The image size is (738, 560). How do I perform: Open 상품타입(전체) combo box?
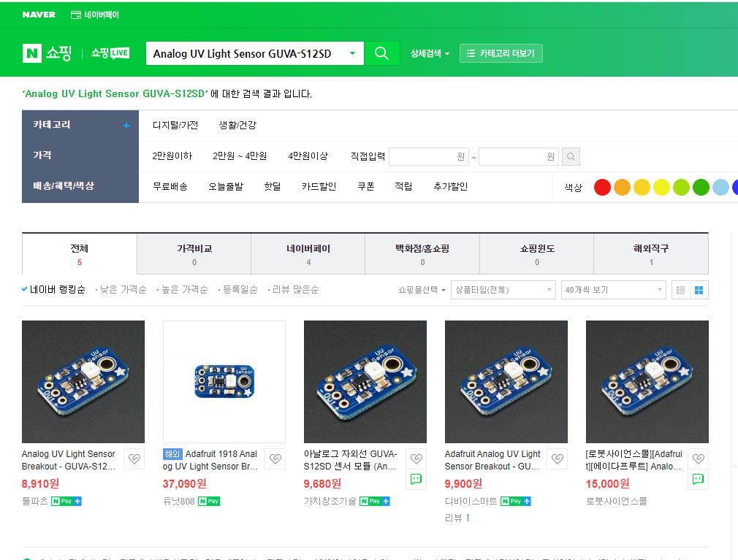click(503, 290)
